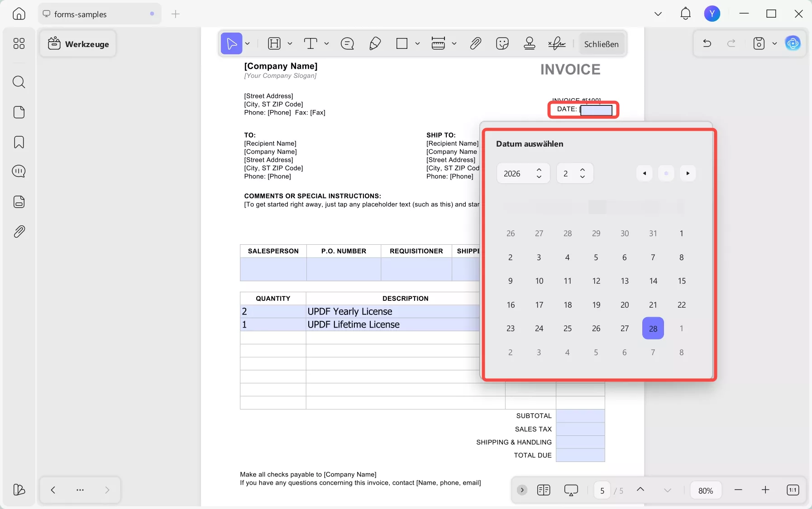Screen dimensions: 812x509
Task: Click the page number input field
Action: point(602,490)
